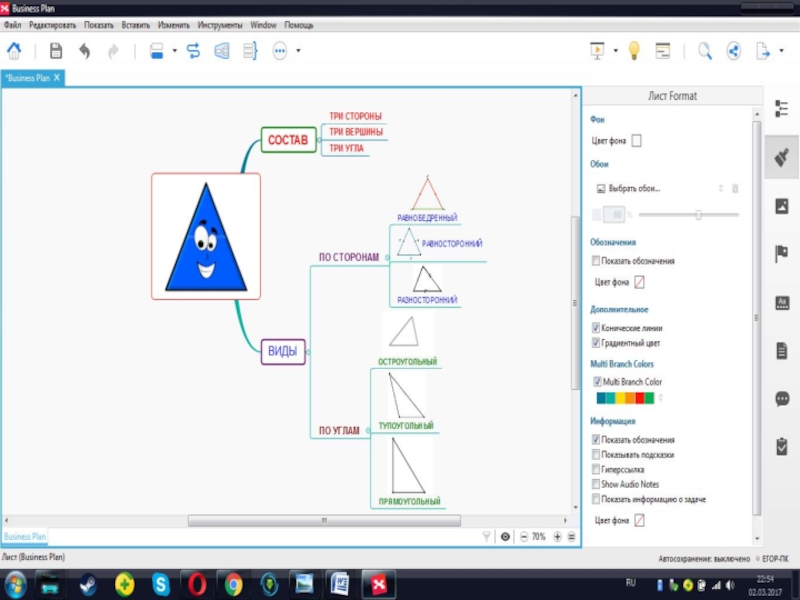
Task: Open Google Chrome from the taskbar
Action: click(233, 583)
